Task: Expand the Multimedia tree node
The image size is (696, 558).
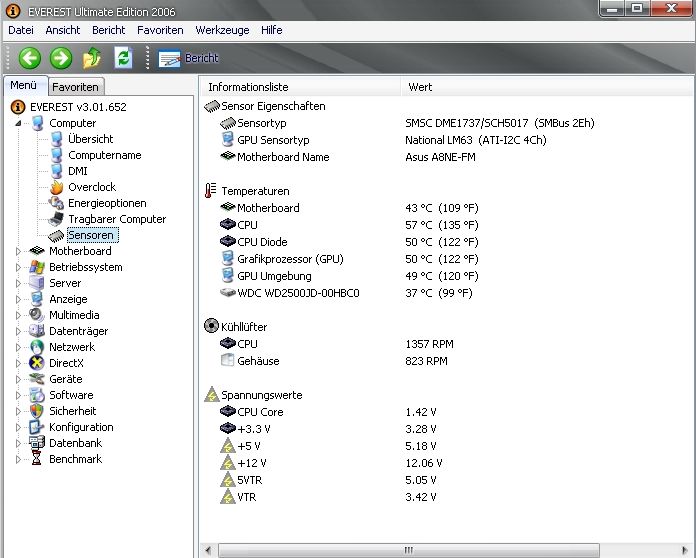Action: tap(18, 315)
